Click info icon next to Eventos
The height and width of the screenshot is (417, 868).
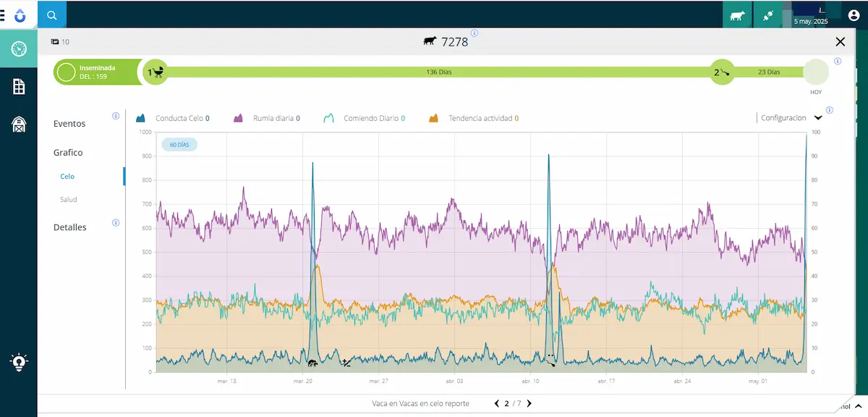[x=116, y=116]
